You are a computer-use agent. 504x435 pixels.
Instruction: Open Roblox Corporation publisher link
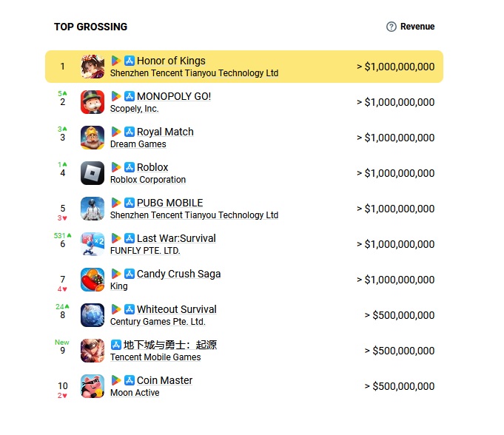(x=148, y=180)
